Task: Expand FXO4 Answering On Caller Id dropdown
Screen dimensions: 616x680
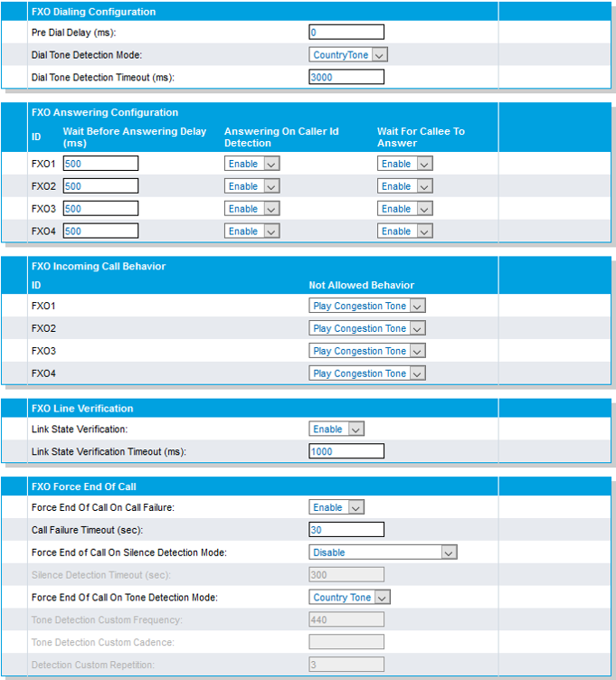Action: [251, 231]
